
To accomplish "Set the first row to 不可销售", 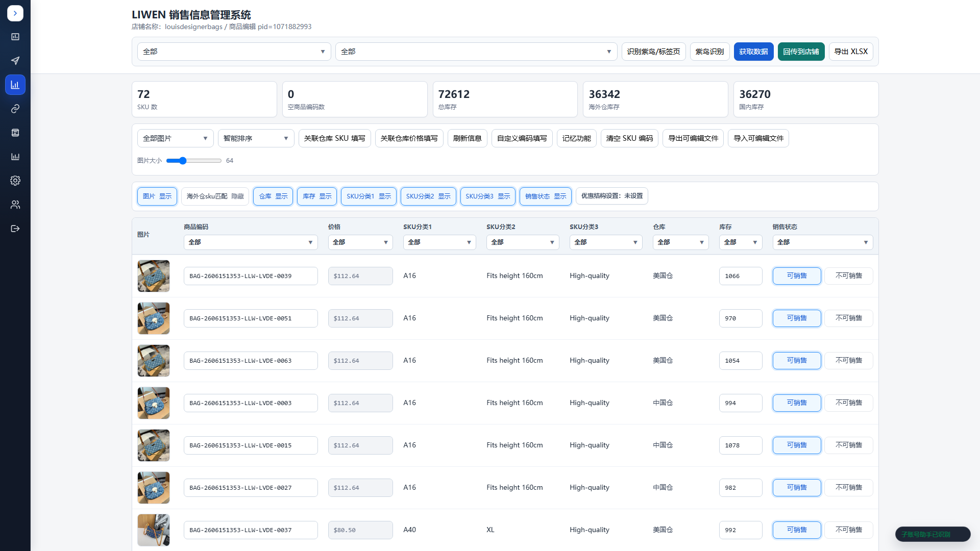I will tap(849, 276).
